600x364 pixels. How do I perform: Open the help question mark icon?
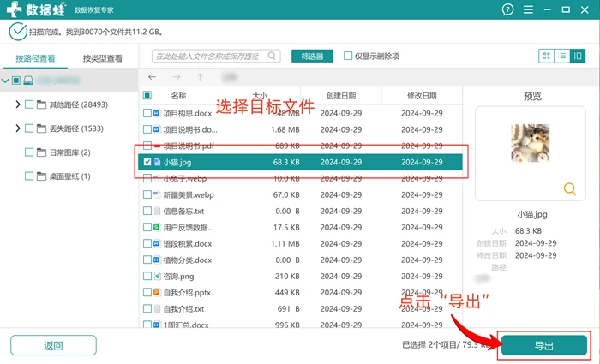click(507, 9)
